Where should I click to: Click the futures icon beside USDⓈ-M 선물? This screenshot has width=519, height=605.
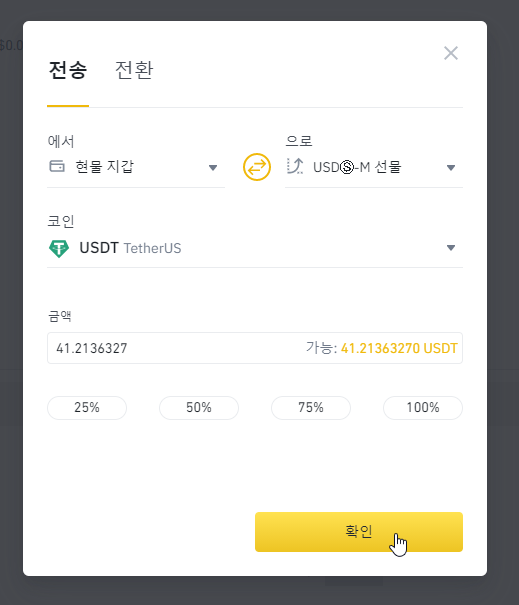[295, 166]
